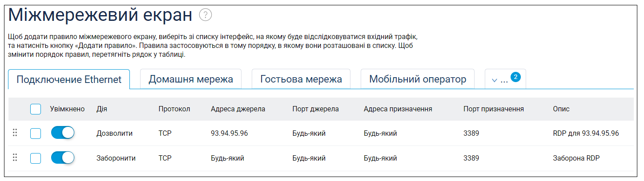644x181 pixels.
Task: Tick the select-all checkbox in table header
Action: [36, 109]
